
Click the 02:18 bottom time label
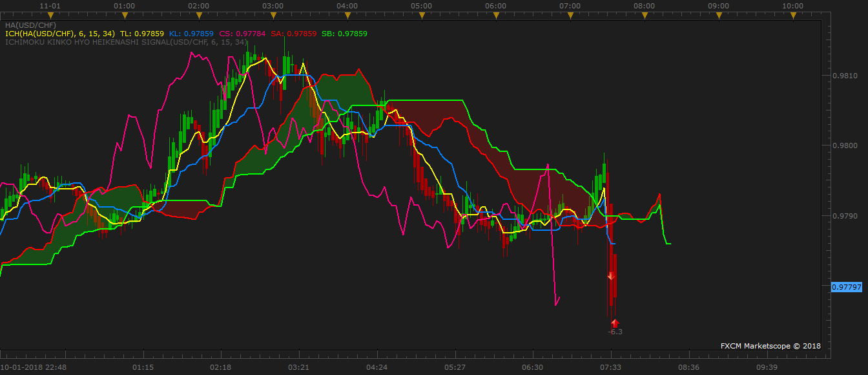click(x=221, y=367)
